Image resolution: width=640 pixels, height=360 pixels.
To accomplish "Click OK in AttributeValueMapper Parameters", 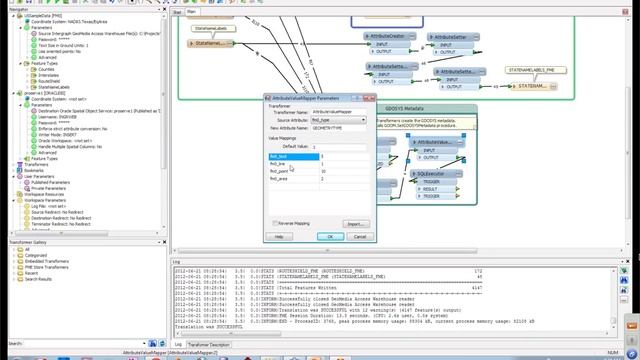I will (330, 237).
